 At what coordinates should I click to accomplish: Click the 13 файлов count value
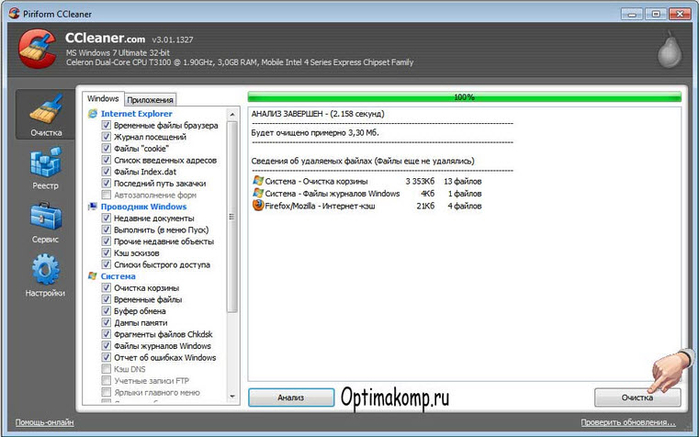(x=463, y=181)
